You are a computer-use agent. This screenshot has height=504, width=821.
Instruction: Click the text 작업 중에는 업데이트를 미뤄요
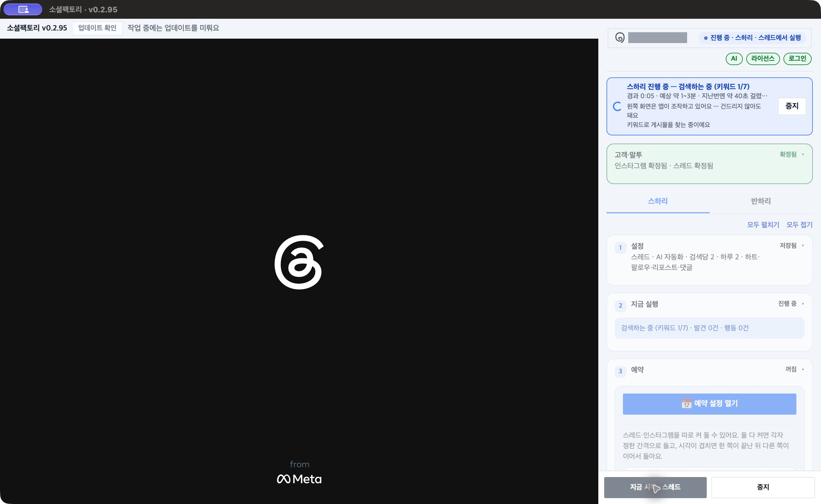click(x=173, y=28)
